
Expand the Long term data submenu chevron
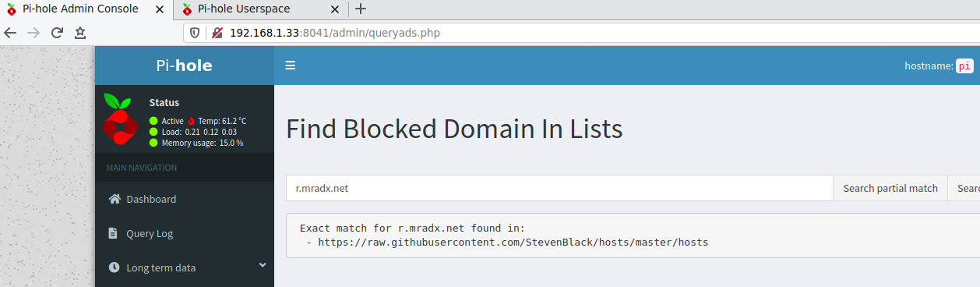tap(263, 266)
